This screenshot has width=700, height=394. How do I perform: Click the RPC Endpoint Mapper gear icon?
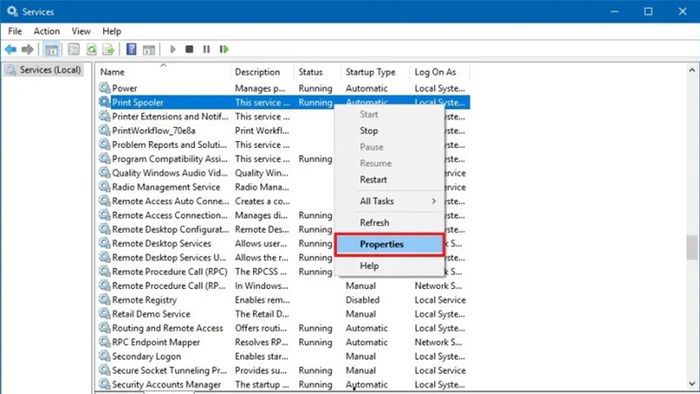tap(104, 342)
